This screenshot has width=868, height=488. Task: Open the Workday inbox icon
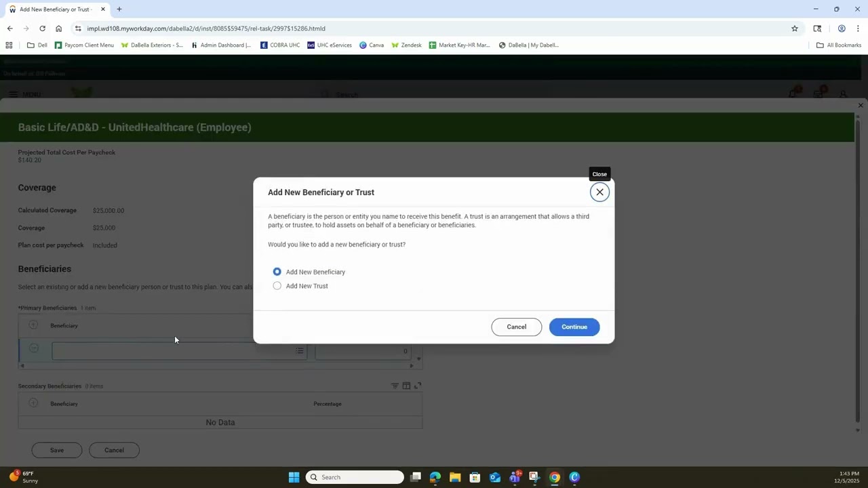tap(818, 94)
